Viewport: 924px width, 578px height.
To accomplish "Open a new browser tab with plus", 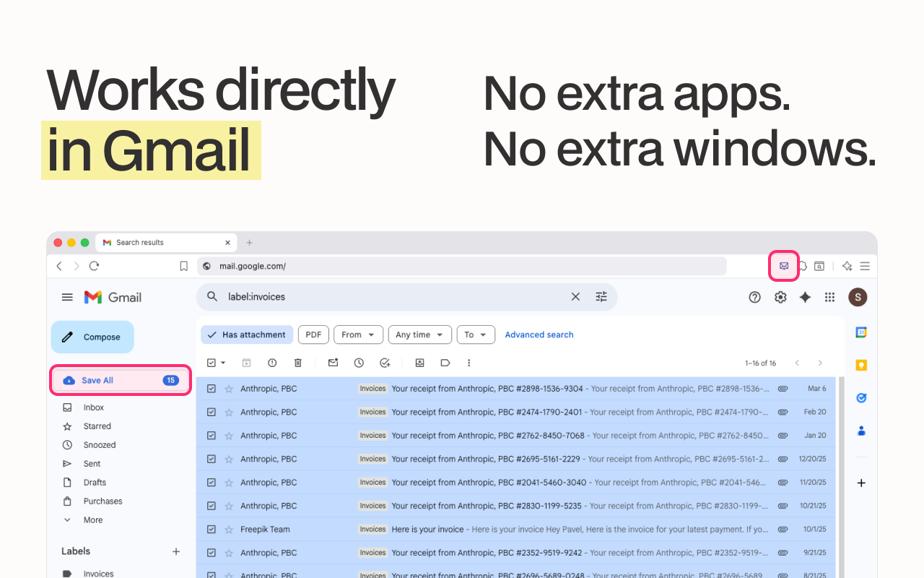I will [x=250, y=243].
